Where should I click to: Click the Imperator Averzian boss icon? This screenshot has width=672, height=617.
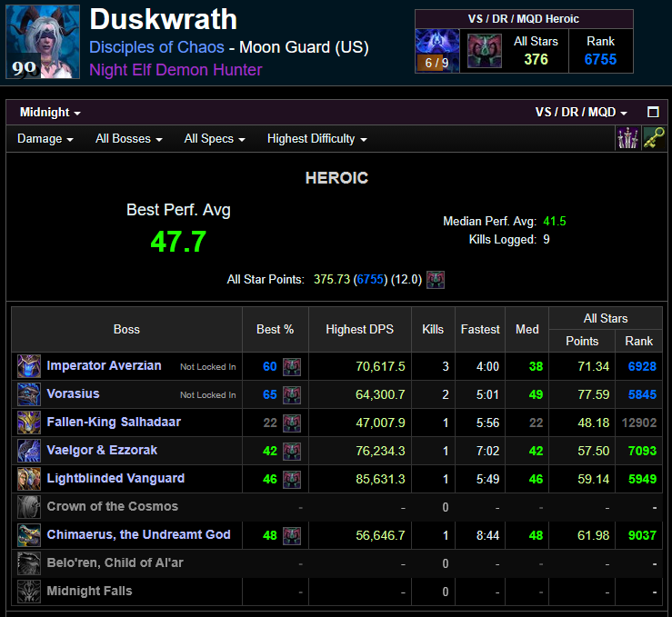click(x=29, y=366)
